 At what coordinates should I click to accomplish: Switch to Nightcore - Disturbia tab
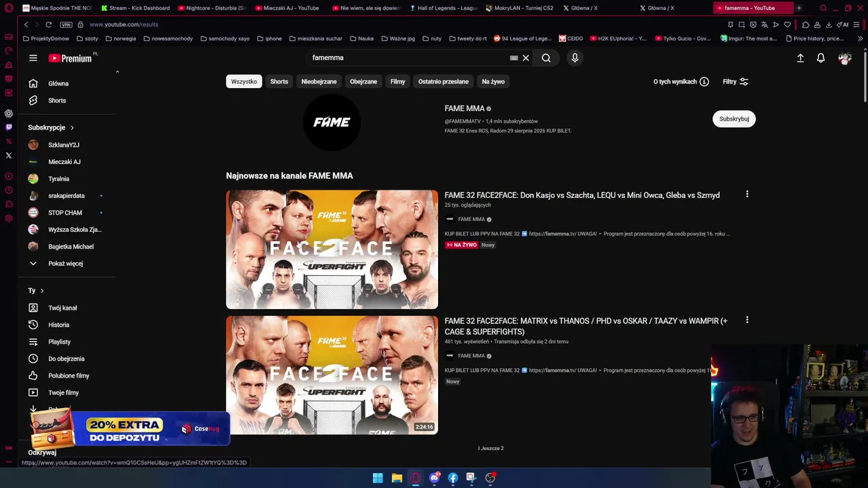click(x=212, y=8)
